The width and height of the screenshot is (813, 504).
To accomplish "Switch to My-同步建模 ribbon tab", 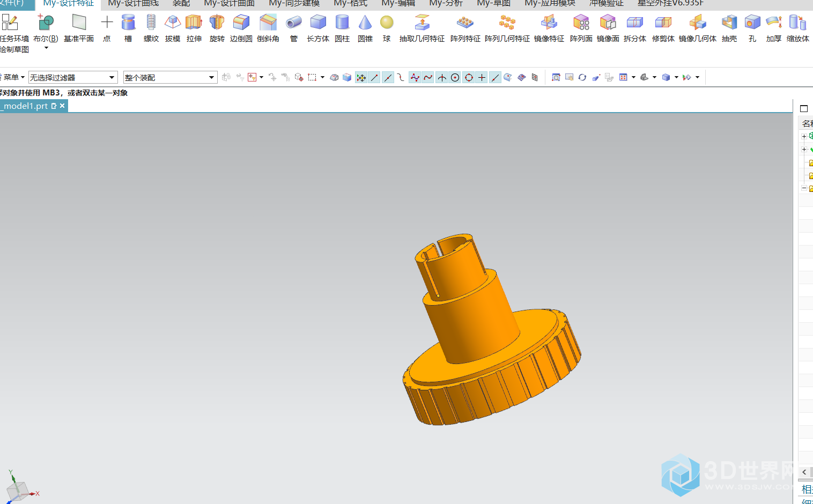I will tap(294, 4).
